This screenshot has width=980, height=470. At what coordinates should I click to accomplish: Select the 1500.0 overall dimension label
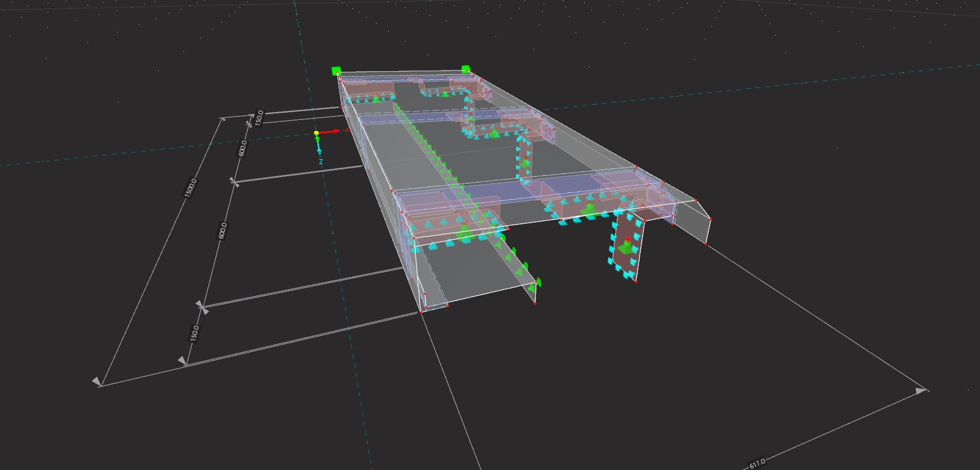pos(190,188)
